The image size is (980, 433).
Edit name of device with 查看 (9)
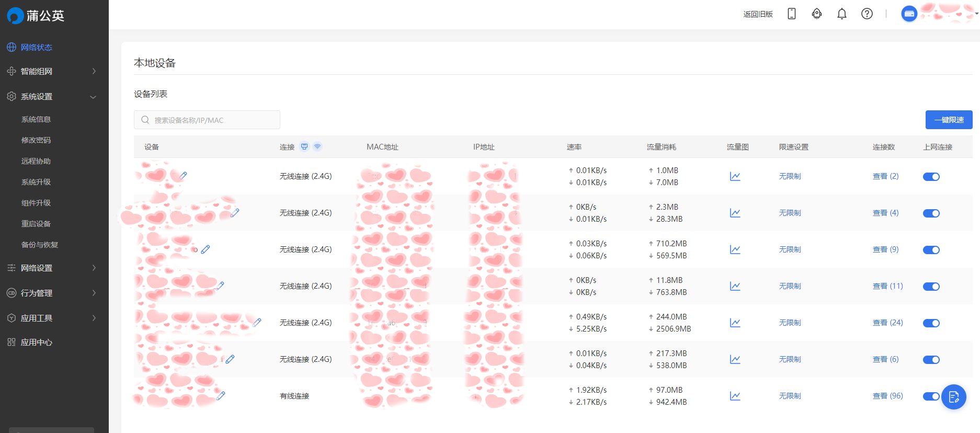coord(206,249)
